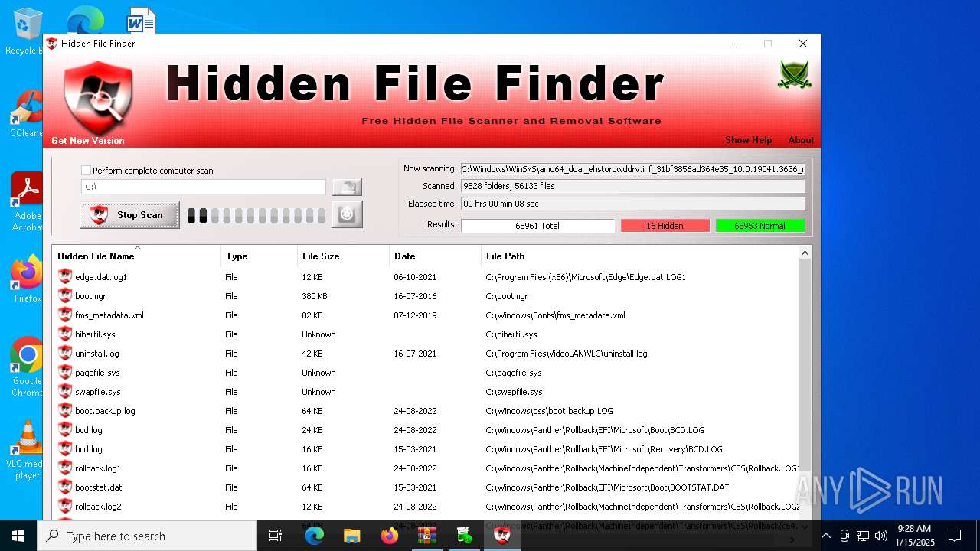This screenshot has width=980, height=551.
Task: Open Firefox from the taskbar
Action: (x=390, y=536)
